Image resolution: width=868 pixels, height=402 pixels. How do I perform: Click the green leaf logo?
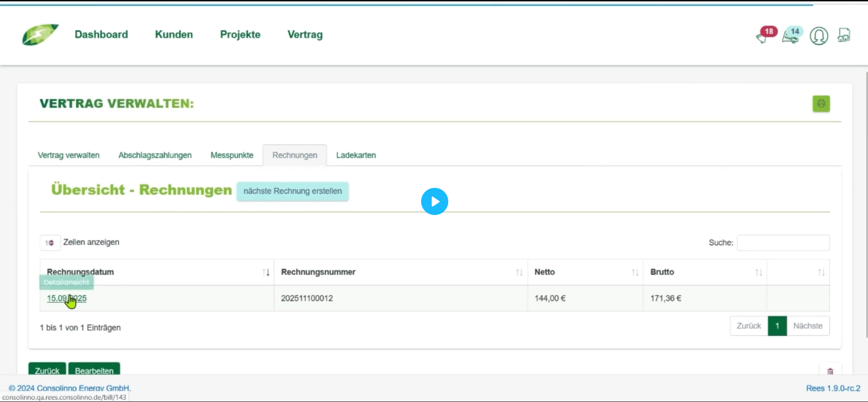coord(40,35)
